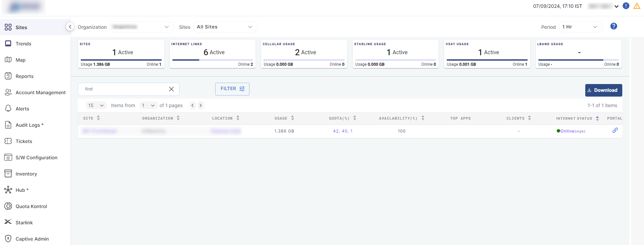Open the 15 items per page dropdown
This screenshot has height=245, width=644.
point(96,105)
